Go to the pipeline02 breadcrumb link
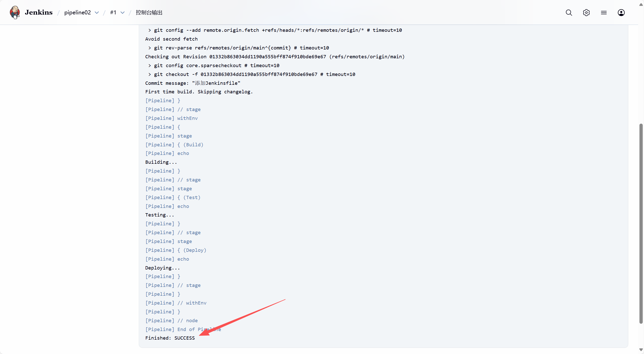 [x=77, y=13]
